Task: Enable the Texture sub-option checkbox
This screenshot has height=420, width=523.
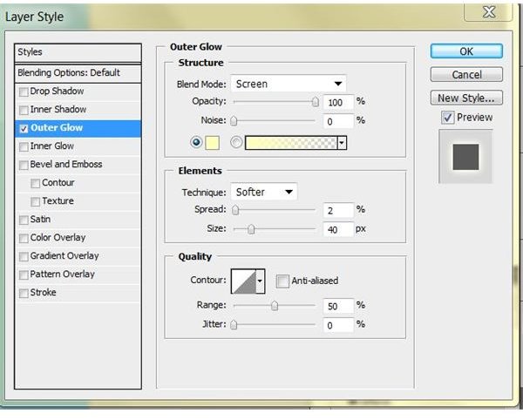Action: (x=35, y=201)
